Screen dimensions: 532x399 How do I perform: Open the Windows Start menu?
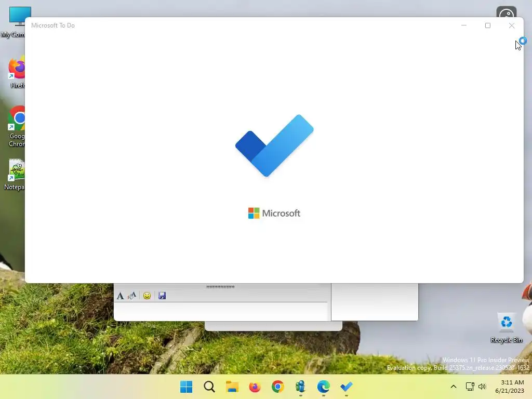click(x=186, y=387)
